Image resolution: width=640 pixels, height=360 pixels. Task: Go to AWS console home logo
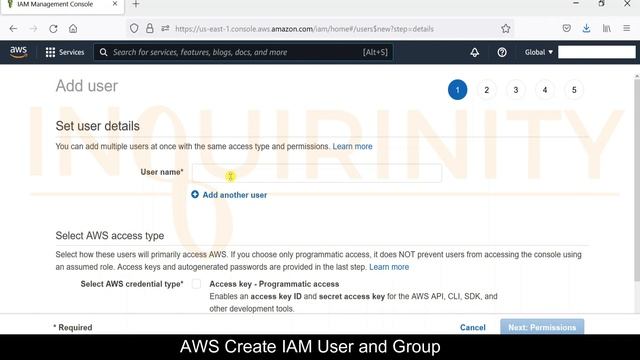click(x=18, y=52)
